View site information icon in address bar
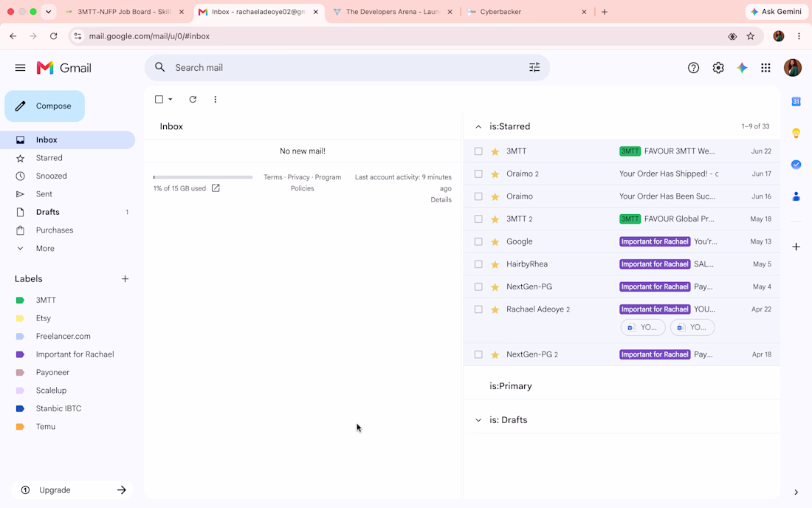 click(x=78, y=36)
